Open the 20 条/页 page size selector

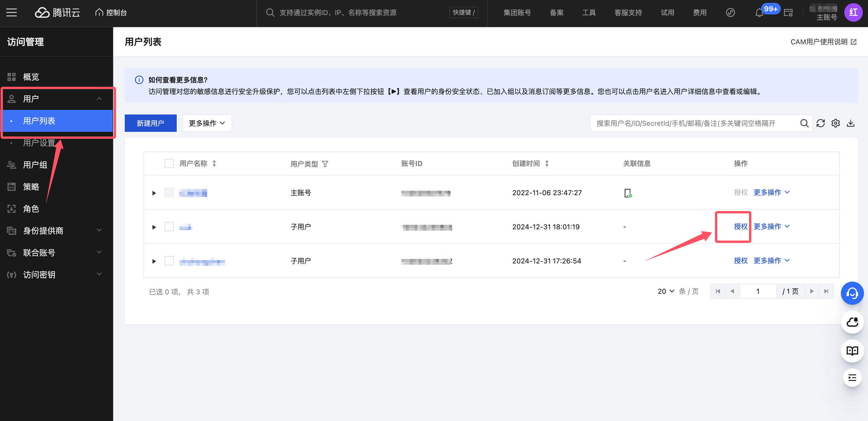click(666, 291)
